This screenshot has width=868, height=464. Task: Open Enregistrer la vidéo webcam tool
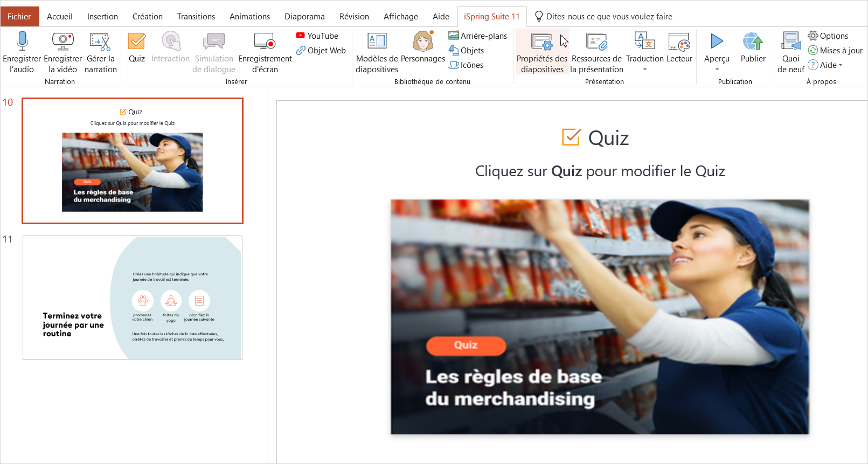pyautogui.click(x=63, y=41)
